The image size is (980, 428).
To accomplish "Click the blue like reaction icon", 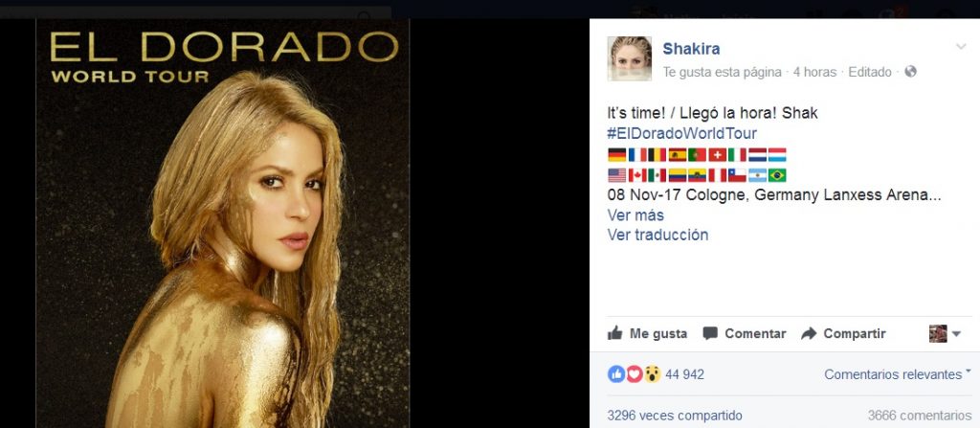I will coord(616,374).
